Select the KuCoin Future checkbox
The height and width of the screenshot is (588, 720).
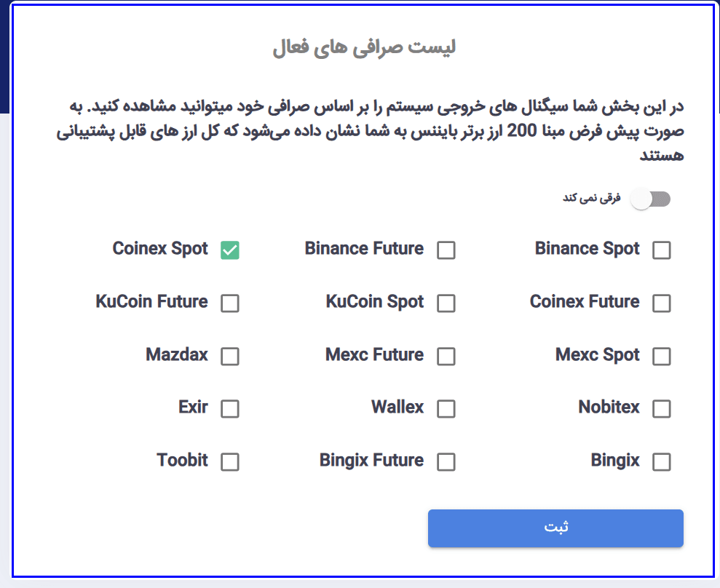[230, 303]
